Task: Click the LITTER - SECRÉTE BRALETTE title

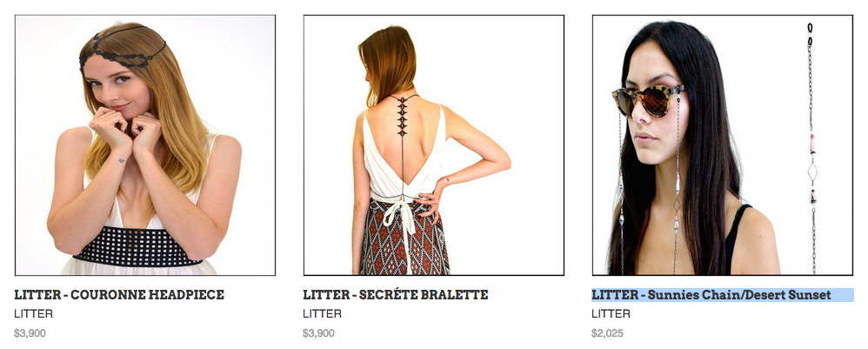Action: [395, 295]
